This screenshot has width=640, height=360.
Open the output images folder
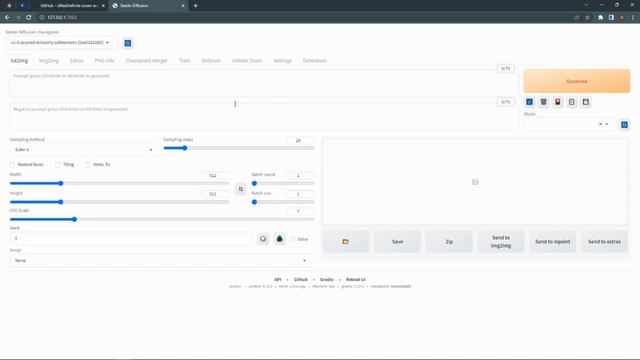(x=346, y=242)
